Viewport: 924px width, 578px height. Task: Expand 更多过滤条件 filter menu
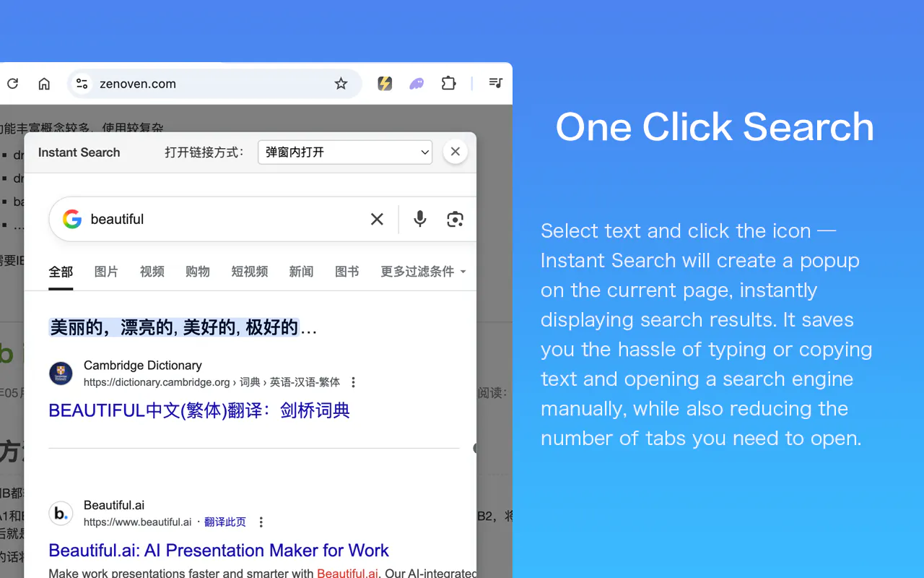[423, 272]
